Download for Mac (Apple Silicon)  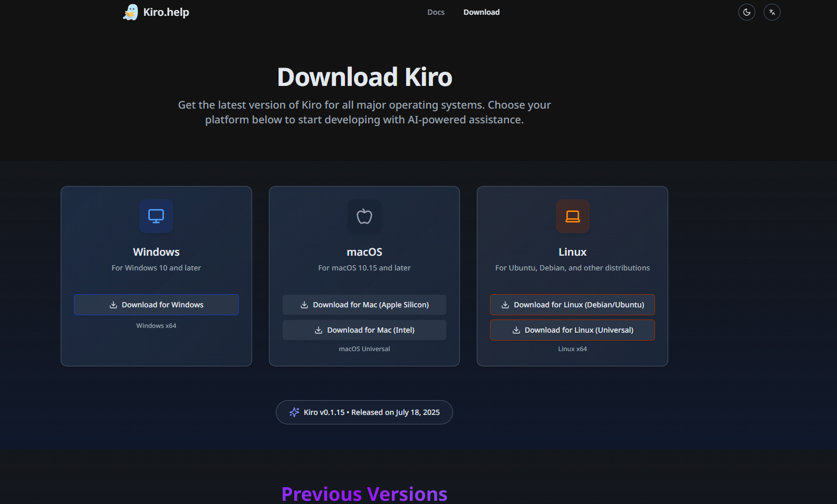pos(364,305)
